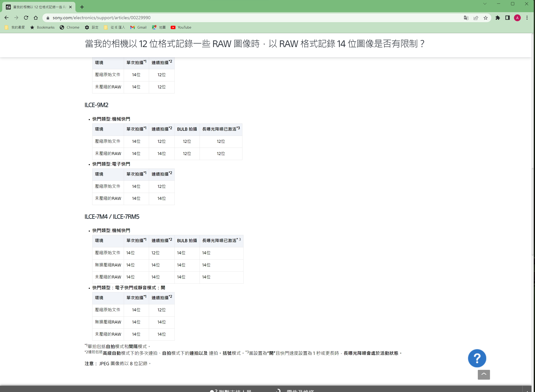The image size is (535, 392).
Task: Open the YouTube bookmark
Action: pyautogui.click(x=181, y=27)
